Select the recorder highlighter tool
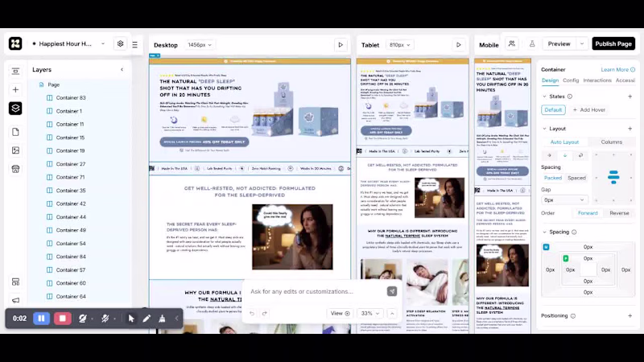The image size is (644, 362). 162,318
